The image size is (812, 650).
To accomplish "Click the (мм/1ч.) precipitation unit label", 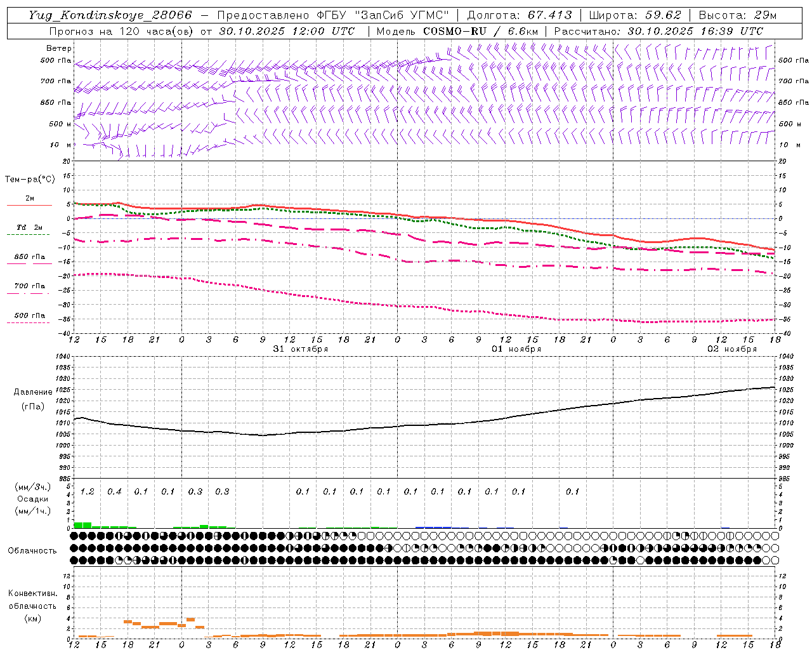I will point(32,511).
